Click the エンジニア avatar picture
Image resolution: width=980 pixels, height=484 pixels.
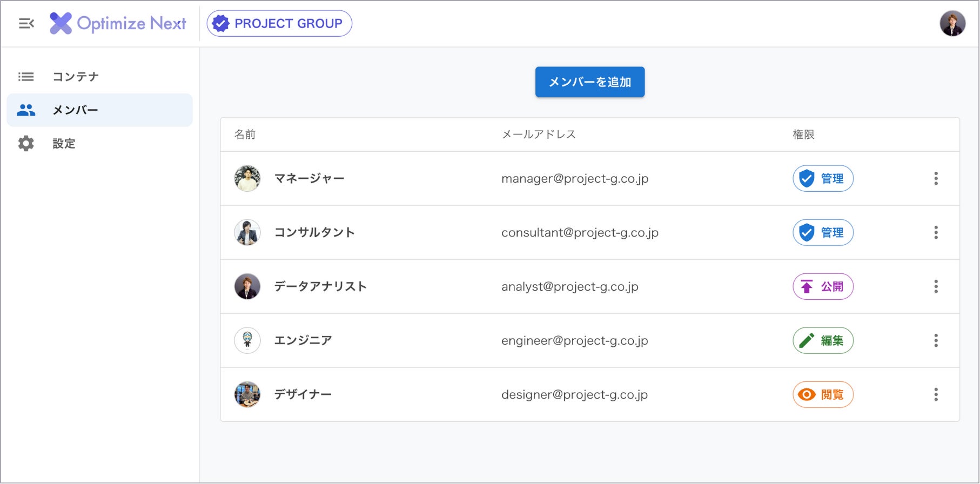pos(247,341)
